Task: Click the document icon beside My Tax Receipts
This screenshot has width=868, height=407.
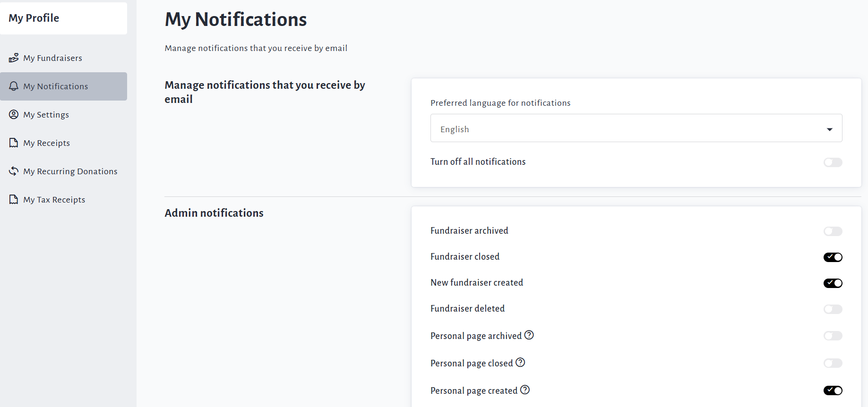Action: click(14, 200)
